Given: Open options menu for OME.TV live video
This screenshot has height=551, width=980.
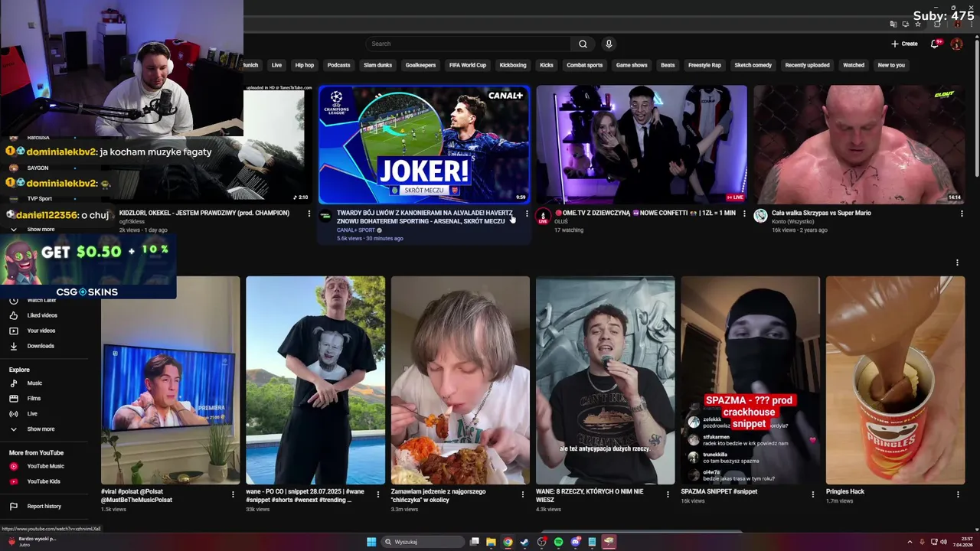Looking at the screenshot, I should [x=744, y=214].
